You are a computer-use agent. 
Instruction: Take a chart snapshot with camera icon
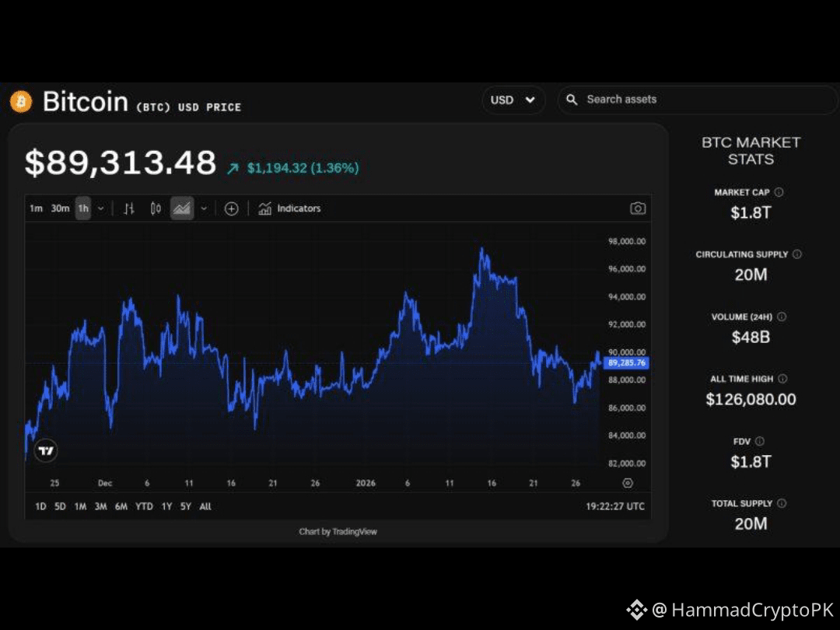point(638,208)
